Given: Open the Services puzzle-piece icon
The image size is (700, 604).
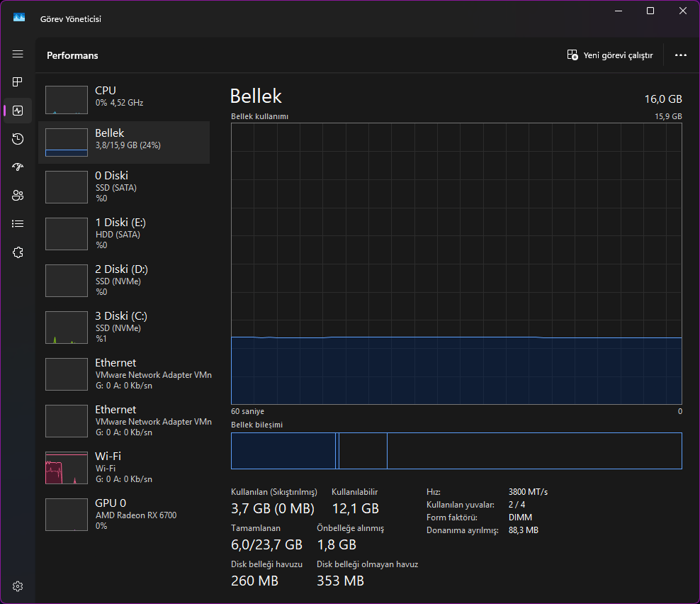Looking at the screenshot, I should pyautogui.click(x=18, y=252).
